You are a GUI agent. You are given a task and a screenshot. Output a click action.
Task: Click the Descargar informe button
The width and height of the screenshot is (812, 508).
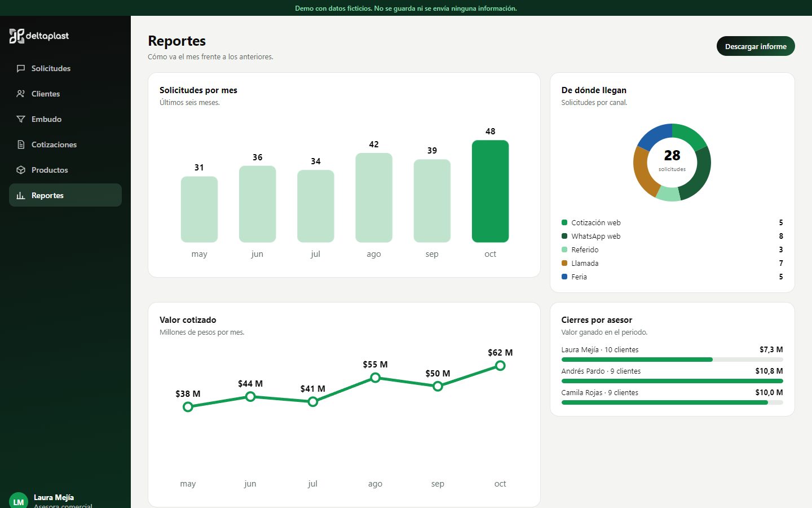(756, 46)
